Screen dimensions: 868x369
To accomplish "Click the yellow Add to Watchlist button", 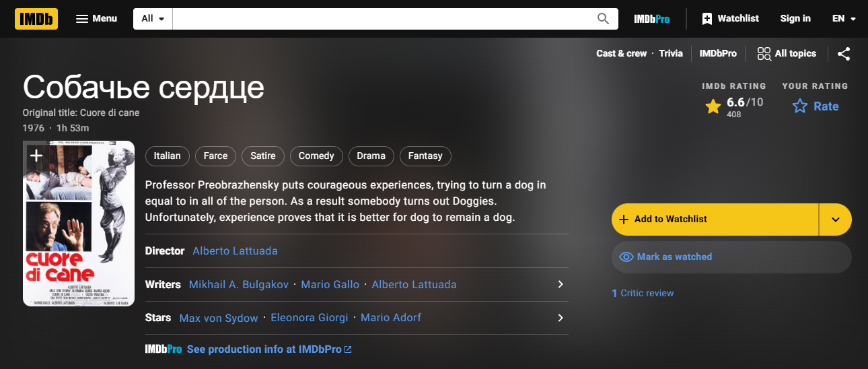I will pyautogui.click(x=715, y=219).
